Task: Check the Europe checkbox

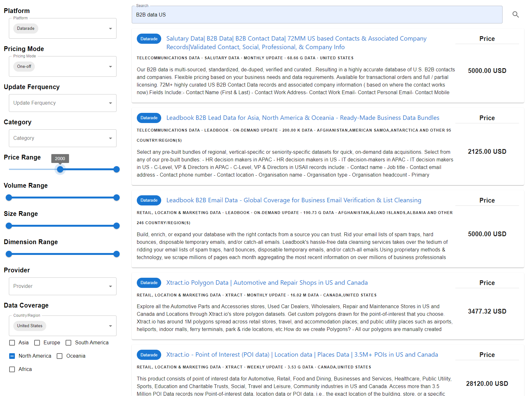Action: [x=37, y=343]
